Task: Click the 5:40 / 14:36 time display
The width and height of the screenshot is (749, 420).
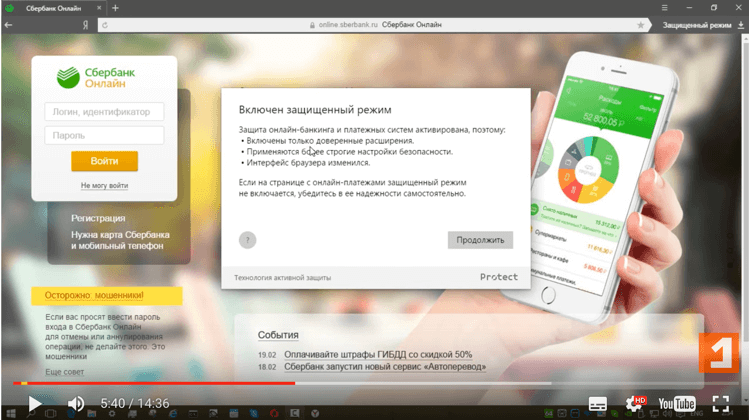Action: tap(135, 404)
